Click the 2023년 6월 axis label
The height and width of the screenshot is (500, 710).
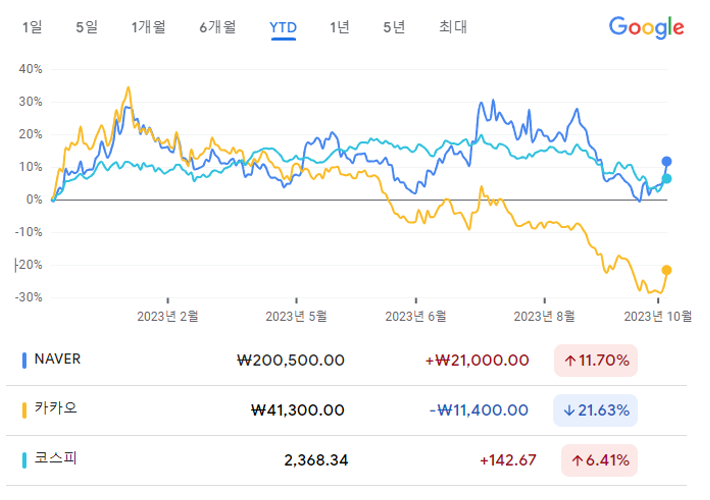(x=416, y=316)
